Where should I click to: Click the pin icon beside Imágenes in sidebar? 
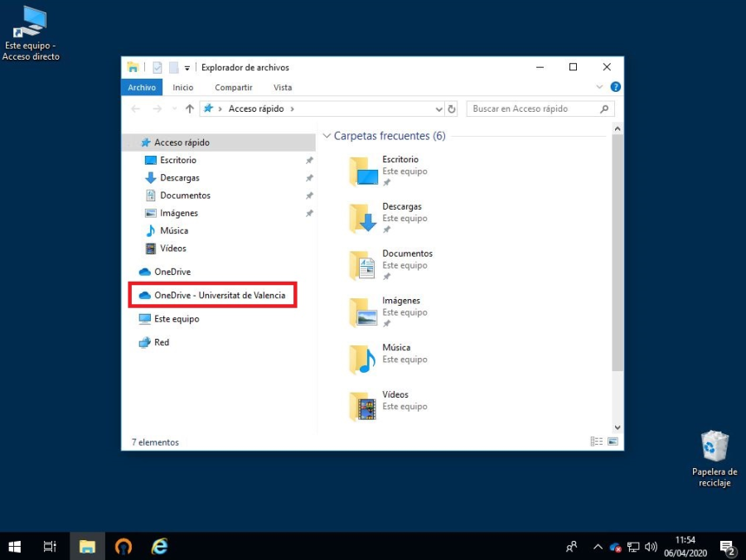point(309,213)
